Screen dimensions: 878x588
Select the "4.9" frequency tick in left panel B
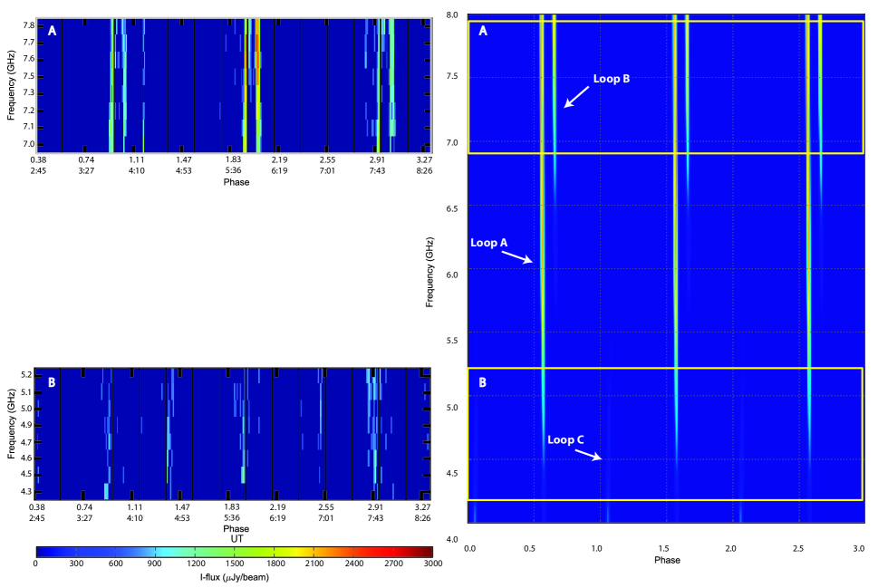[x=26, y=426]
